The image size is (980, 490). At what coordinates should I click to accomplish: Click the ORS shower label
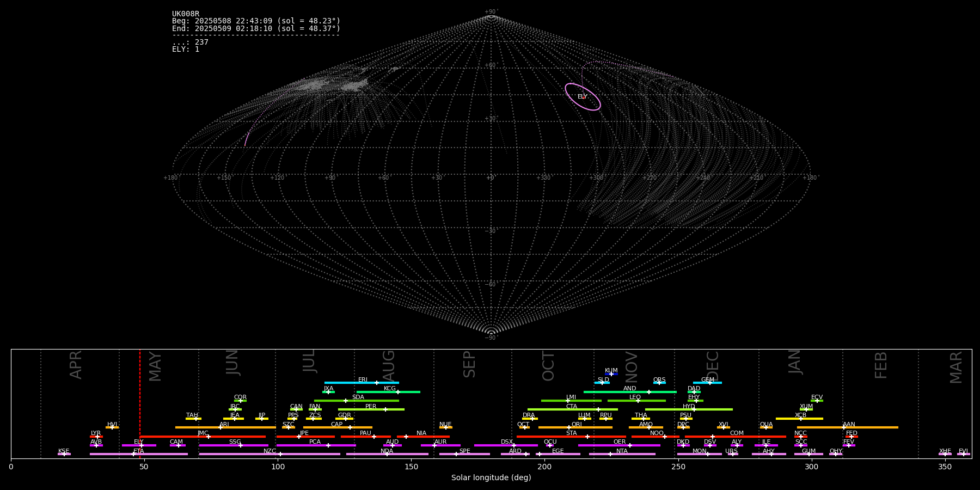(659, 380)
